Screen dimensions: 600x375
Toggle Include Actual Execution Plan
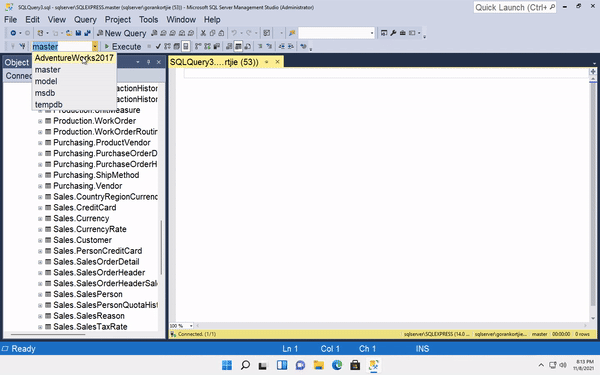(198, 47)
